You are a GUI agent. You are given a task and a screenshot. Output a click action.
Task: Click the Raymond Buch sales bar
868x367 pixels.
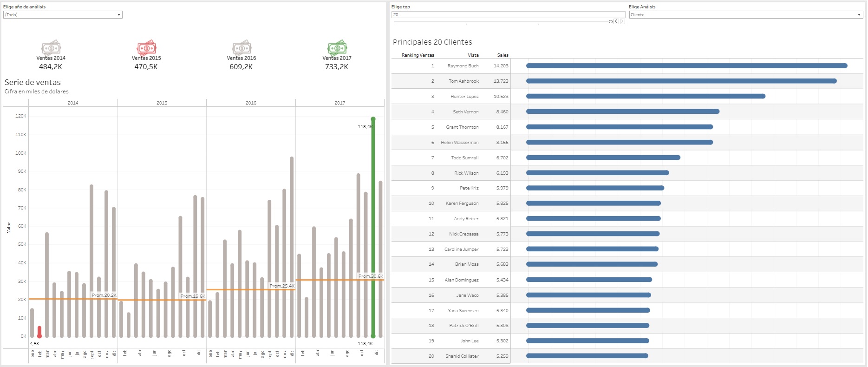click(686, 66)
